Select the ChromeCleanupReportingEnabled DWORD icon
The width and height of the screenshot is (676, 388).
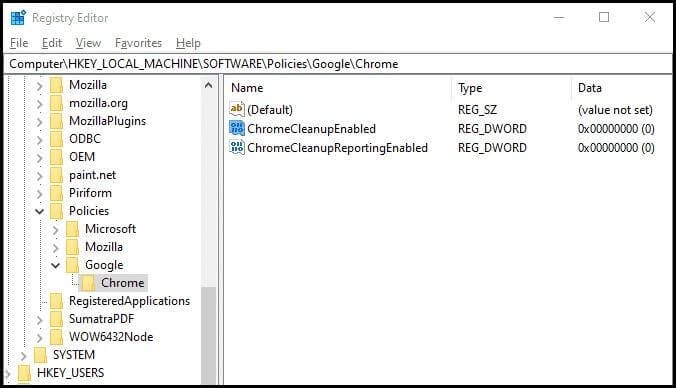[x=237, y=147]
